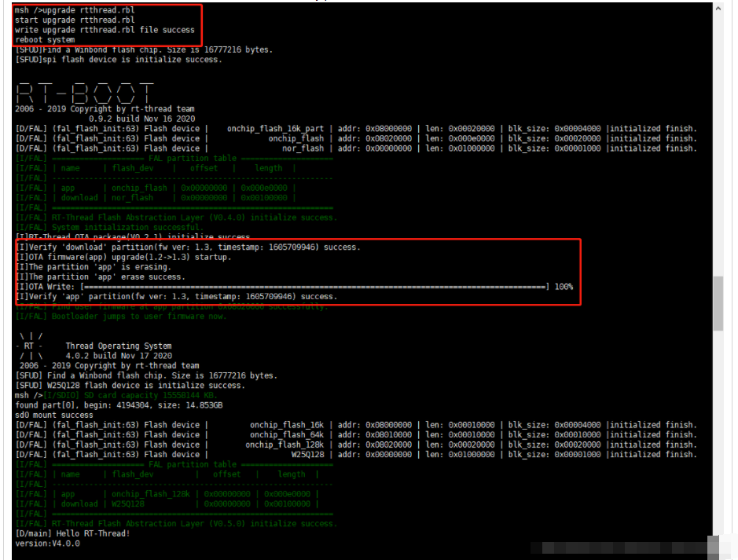Screen dimensions: 738x560
Task: Click "The partition 'app' erase success." line
Action: click(101, 276)
